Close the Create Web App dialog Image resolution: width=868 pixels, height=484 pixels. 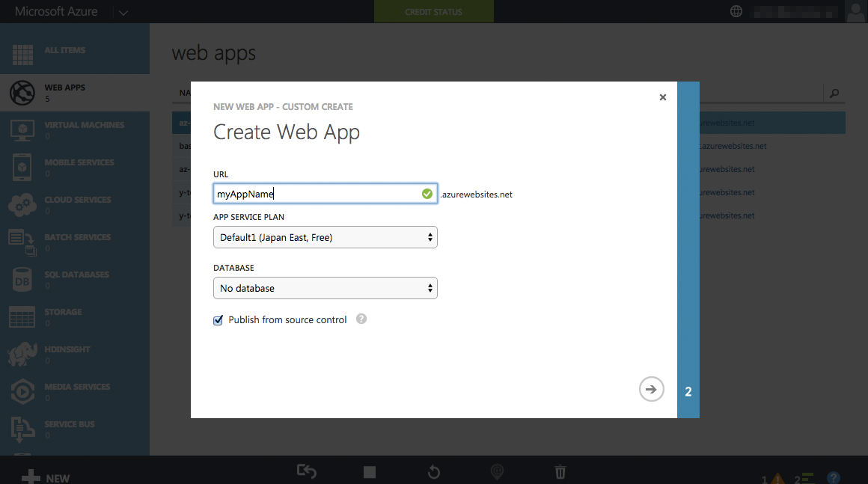click(663, 97)
